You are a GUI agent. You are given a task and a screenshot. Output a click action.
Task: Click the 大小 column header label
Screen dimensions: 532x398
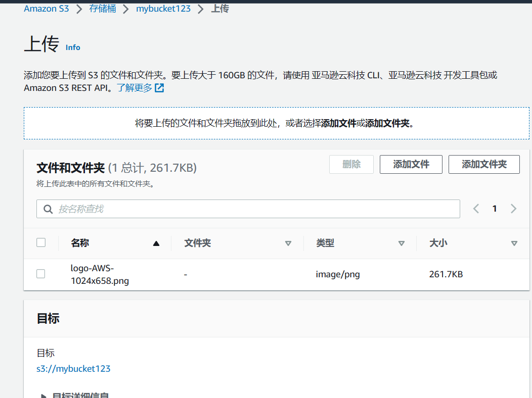coord(438,243)
